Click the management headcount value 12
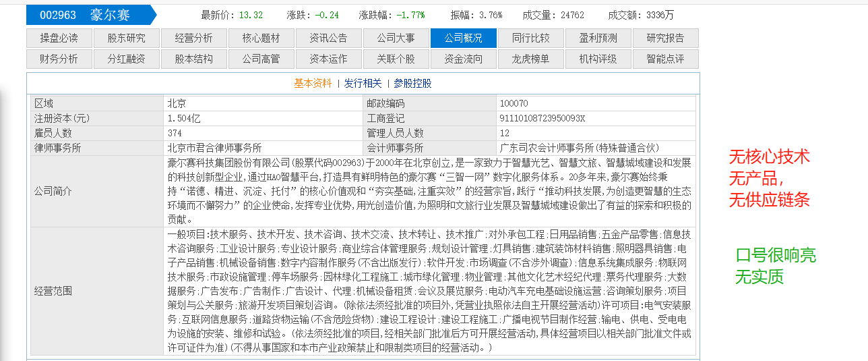868x361 pixels. (x=505, y=133)
